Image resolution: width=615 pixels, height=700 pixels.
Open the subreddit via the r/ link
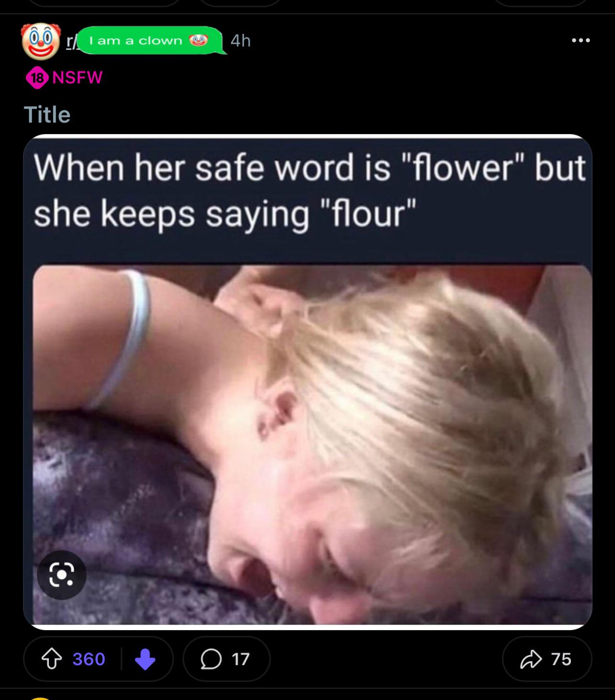click(70, 41)
